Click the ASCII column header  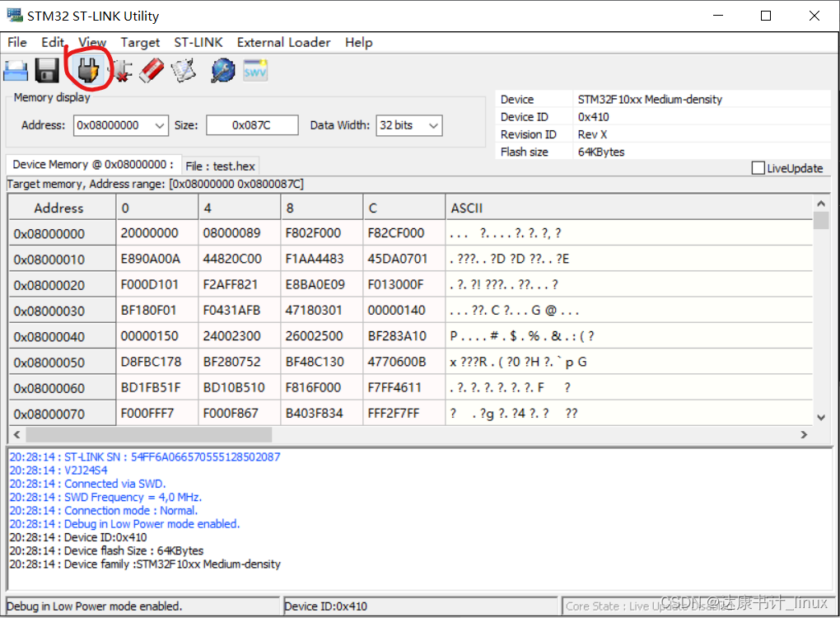click(x=629, y=208)
